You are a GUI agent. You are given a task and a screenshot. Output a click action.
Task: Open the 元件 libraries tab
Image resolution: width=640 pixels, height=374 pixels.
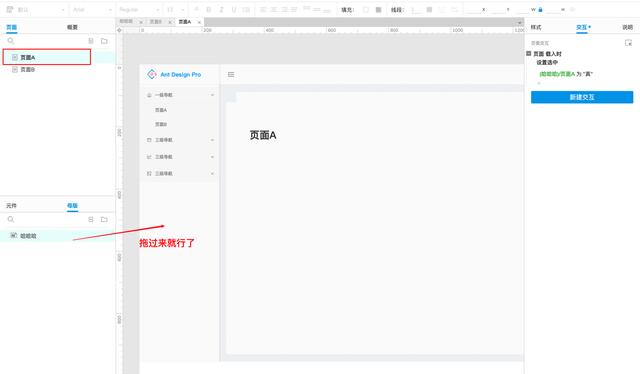coord(11,205)
